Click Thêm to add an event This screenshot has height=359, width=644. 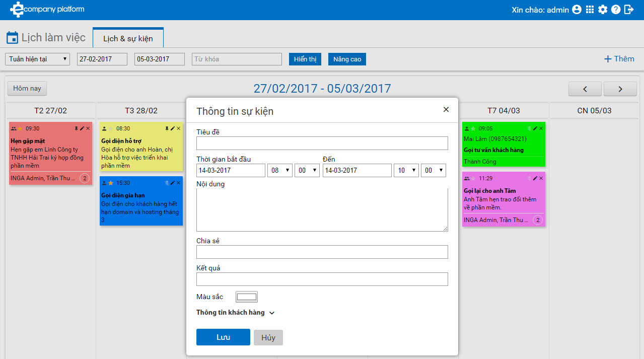pyautogui.click(x=619, y=59)
